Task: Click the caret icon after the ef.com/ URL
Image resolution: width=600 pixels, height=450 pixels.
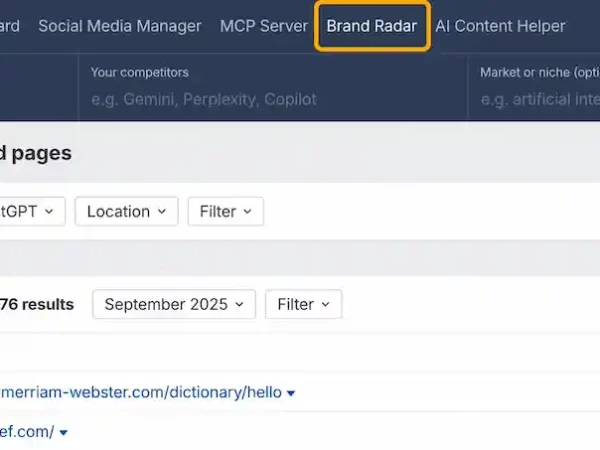Action: 64,433
